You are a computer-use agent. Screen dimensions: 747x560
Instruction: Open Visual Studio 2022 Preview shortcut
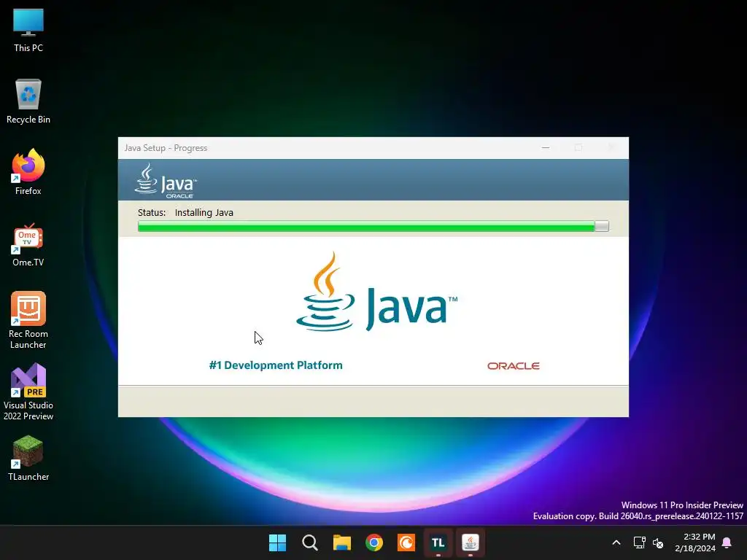pyautogui.click(x=28, y=392)
